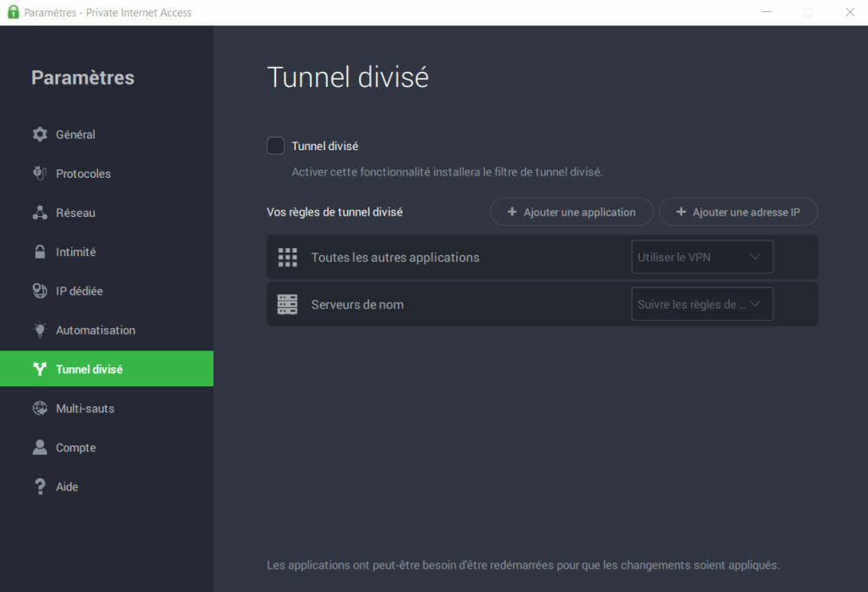Screen dimensions: 868x592
Task: Close the Paramètres window
Action: tap(850, 12)
